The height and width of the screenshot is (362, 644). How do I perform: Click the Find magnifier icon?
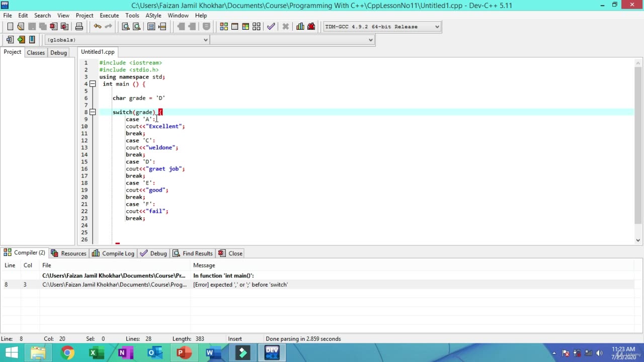pos(126,27)
